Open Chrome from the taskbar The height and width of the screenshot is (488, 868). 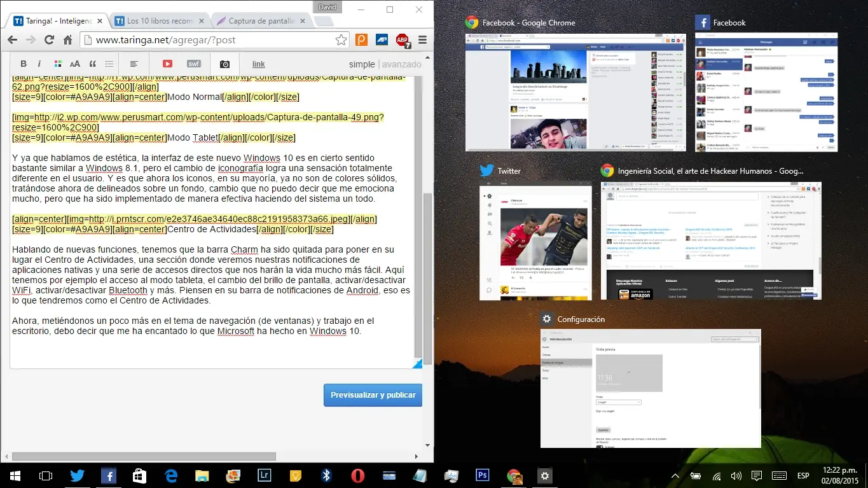click(514, 475)
